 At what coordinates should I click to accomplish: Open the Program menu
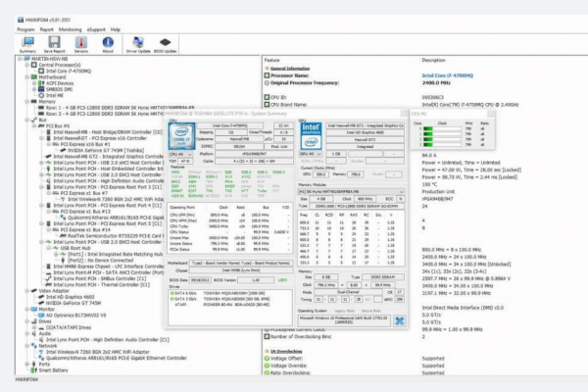coord(25,29)
